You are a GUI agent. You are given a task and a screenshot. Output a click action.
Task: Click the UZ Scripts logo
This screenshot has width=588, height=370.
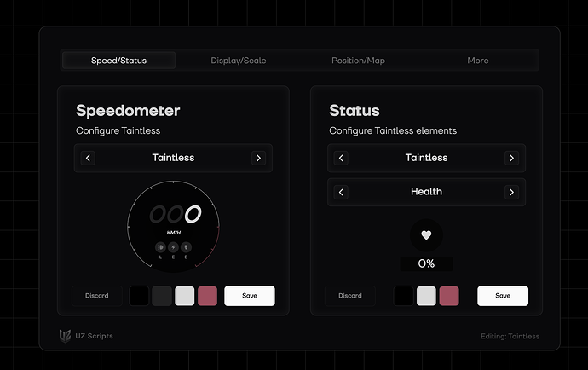click(65, 336)
